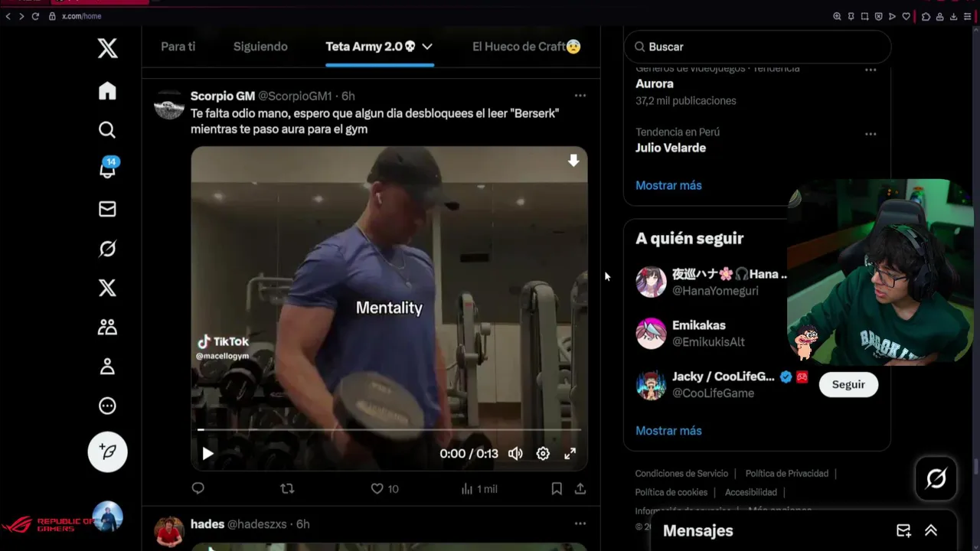Mute the video's volume
The width and height of the screenshot is (980, 551).
pos(515,454)
